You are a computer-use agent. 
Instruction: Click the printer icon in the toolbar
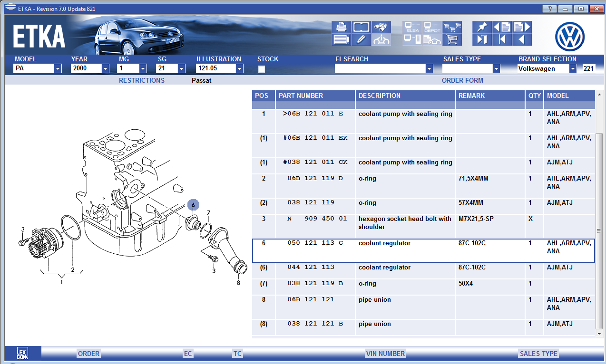(x=341, y=27)
